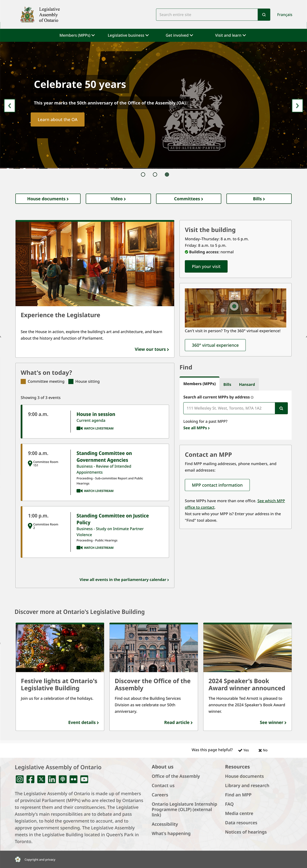This screenshot has width=307, height=868.
Task: Click 'MPP contact information' button
Action: click(x=217, y=485)
